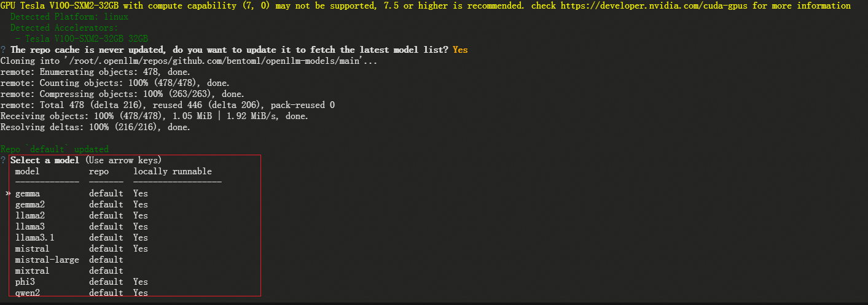Click the 'Select a model' prompt text
This screenshot has width=868, height=305.
(x=45, y=160)
